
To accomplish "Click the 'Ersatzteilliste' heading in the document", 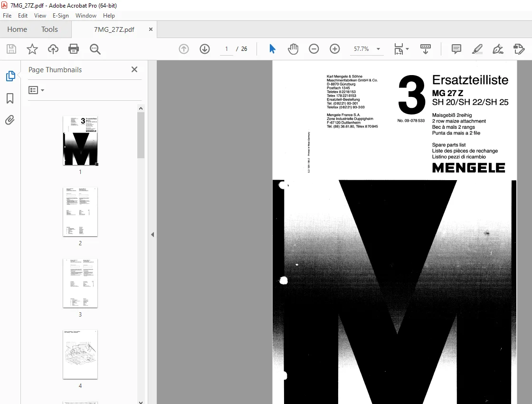I will (x=470, y=80).
